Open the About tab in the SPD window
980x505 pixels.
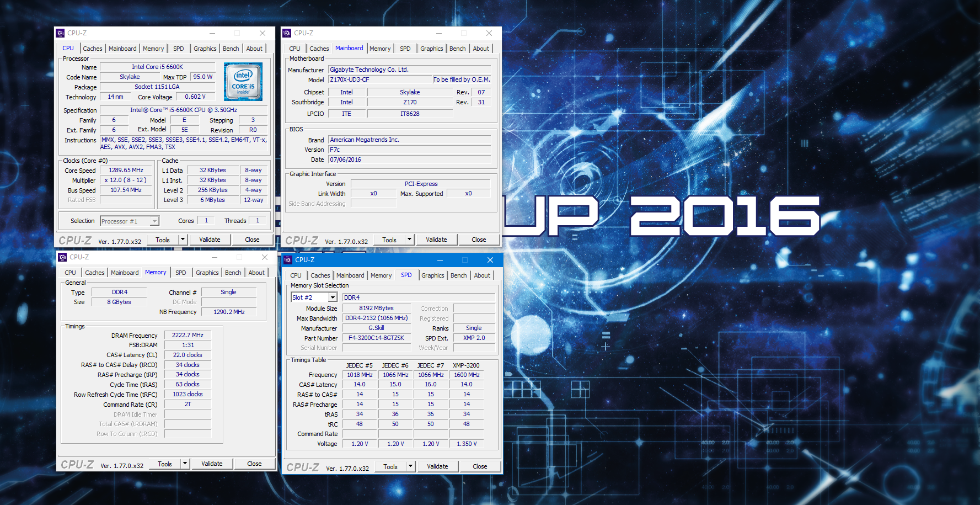(x=482, y=275)
